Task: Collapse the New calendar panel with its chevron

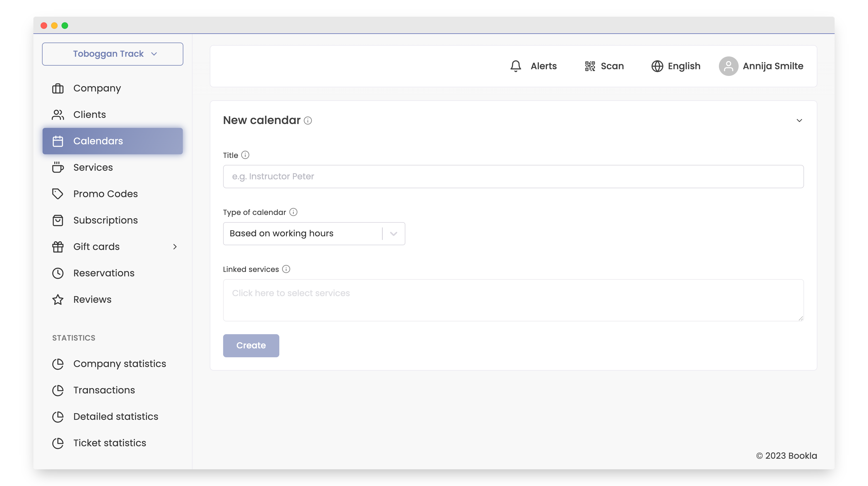Action: [x=799, y=120]
